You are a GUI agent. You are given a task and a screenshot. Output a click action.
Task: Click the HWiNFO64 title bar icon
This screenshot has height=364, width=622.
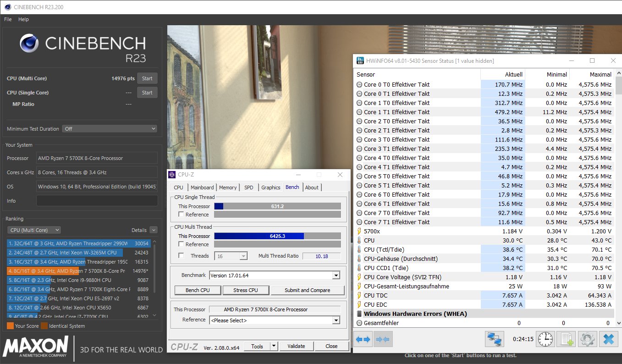coord(360,61)
